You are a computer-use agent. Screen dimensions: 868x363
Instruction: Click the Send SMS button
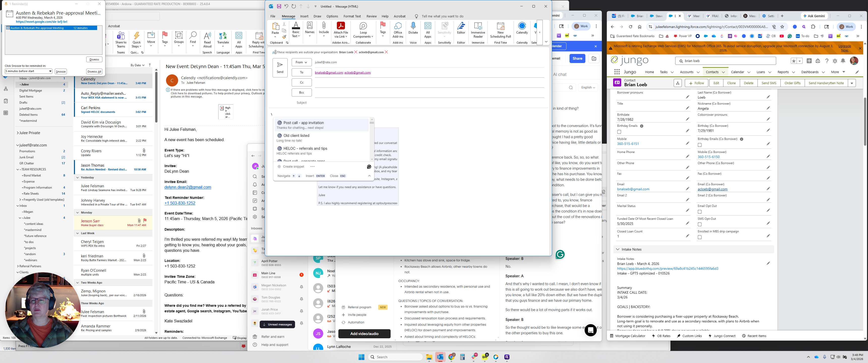coord(769,83)
